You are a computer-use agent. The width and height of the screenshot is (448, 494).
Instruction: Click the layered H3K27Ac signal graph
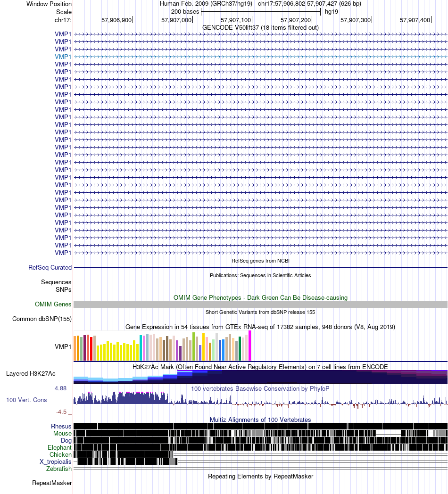pos(260,377)
